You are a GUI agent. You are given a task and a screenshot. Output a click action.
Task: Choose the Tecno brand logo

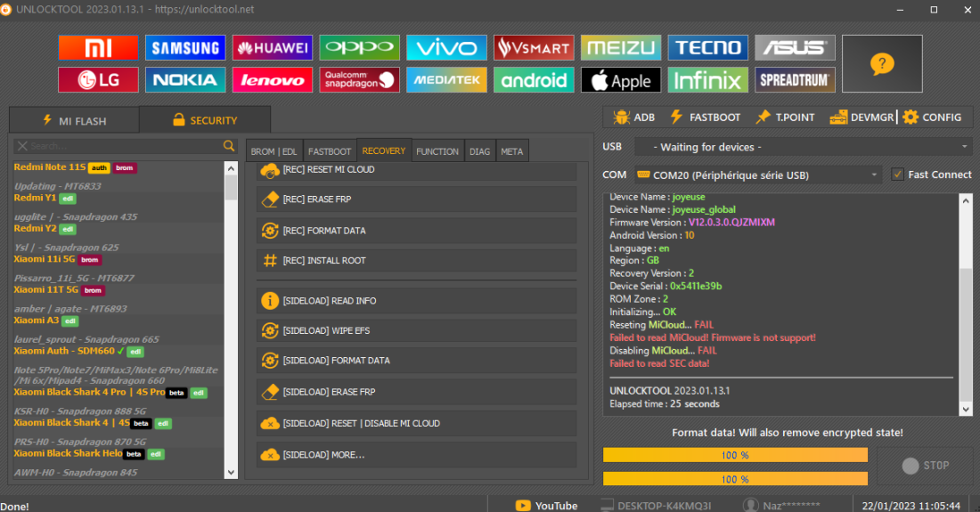coord(707,47)
